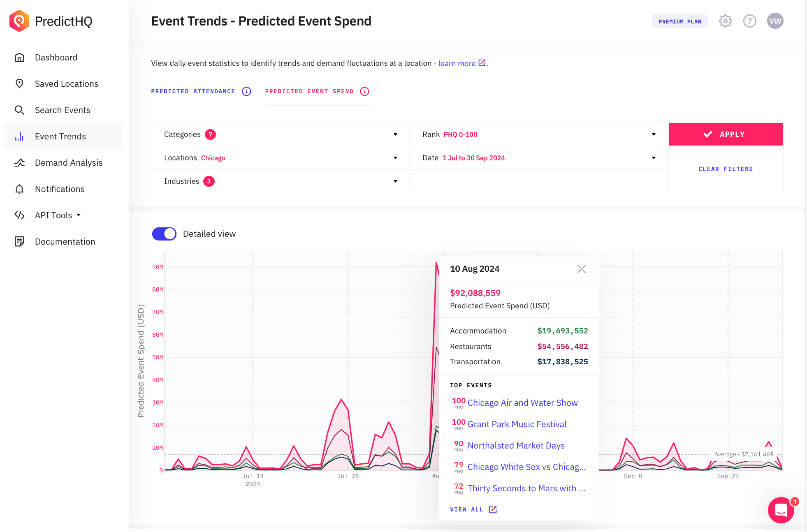Close the 10 Aug 2024 popup
The height and width of the screenshot is (532, 807).
pos(581,269)
